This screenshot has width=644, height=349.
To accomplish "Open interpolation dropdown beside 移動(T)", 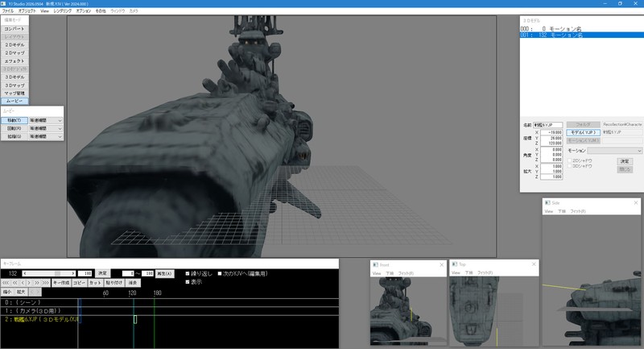I will click(x=46, y=120).
